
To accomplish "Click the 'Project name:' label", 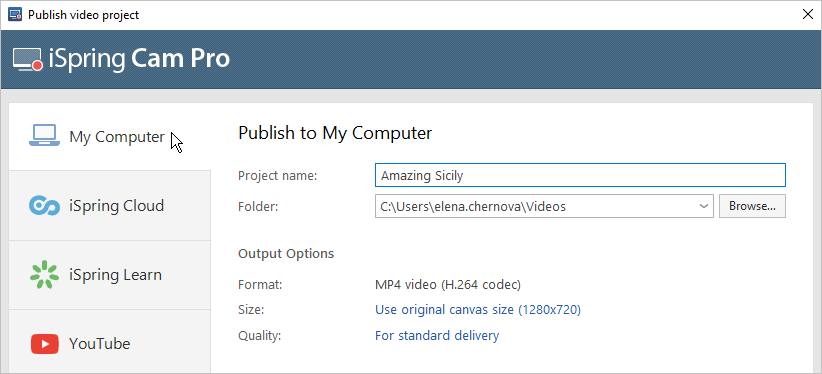I will point(278,176).
